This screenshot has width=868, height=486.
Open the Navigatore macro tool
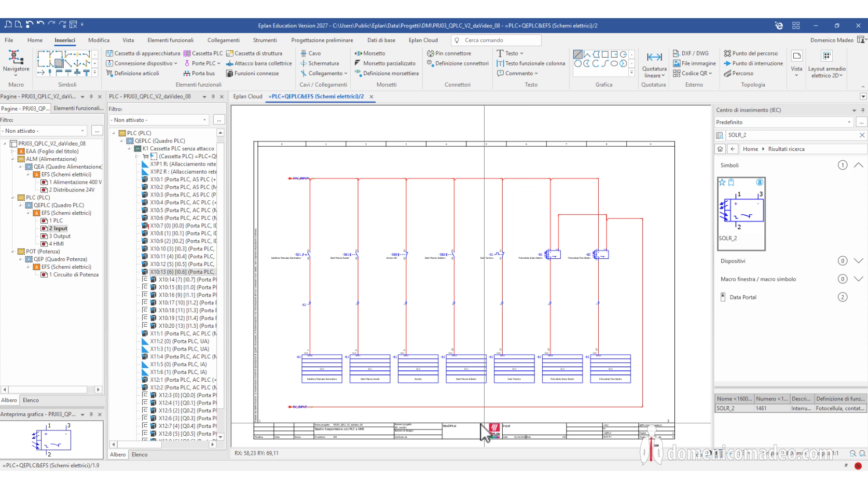16,64
